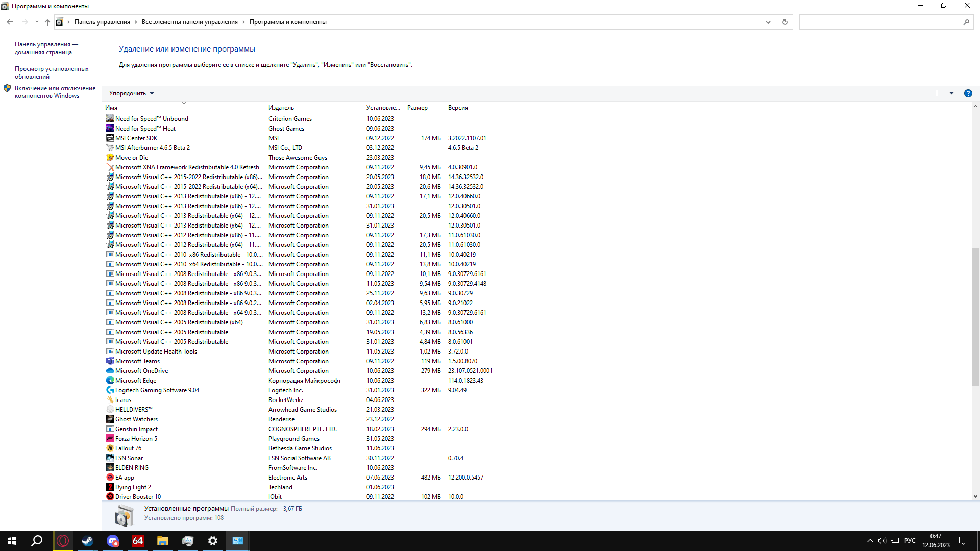Screen dimensions: 980x551
Task: Click the MSI Afterburner program icon
Action: pos(110,147)
